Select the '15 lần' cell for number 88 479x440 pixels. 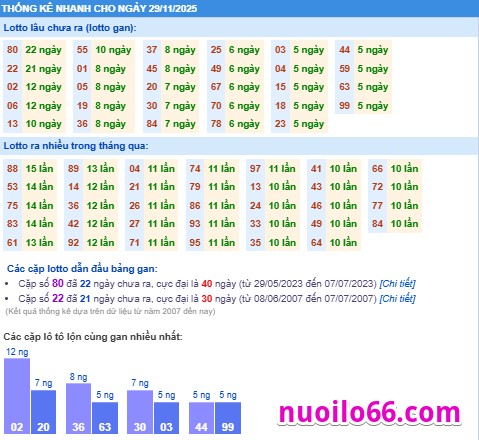tap(39, 168)
